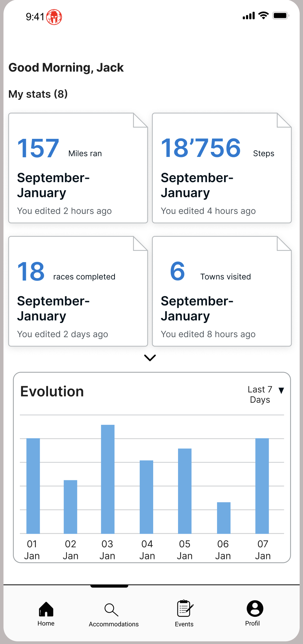Image resolution: width=303 pixels, height=644 pixels.
Task: Expand more stats with down chevron
Action: [x=150, y=358]
